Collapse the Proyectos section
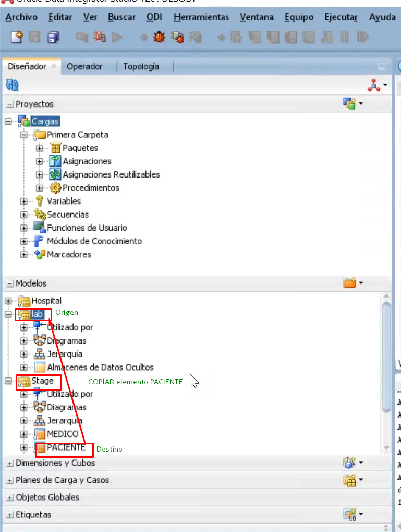 [x=10, y=104]
